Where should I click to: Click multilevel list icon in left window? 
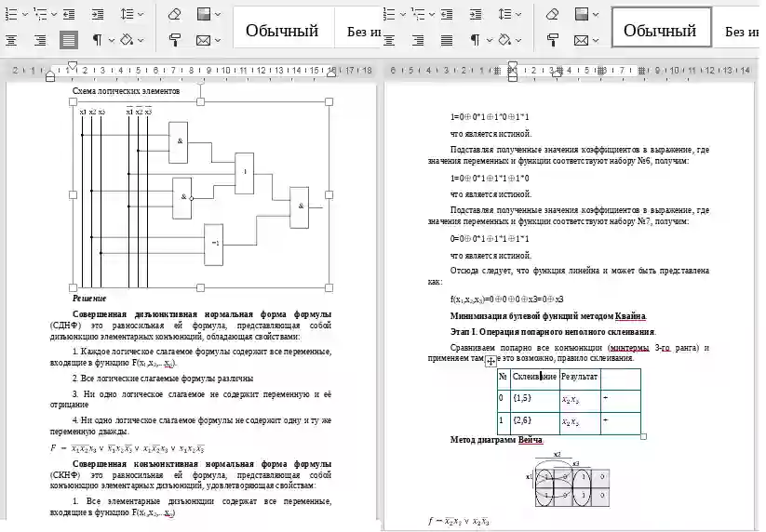[41, 14]
